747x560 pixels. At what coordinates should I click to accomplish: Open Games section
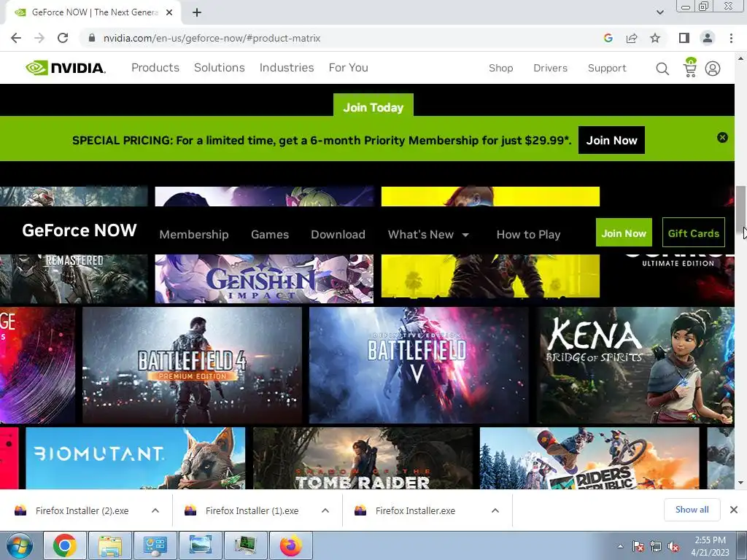coord(270,234)
